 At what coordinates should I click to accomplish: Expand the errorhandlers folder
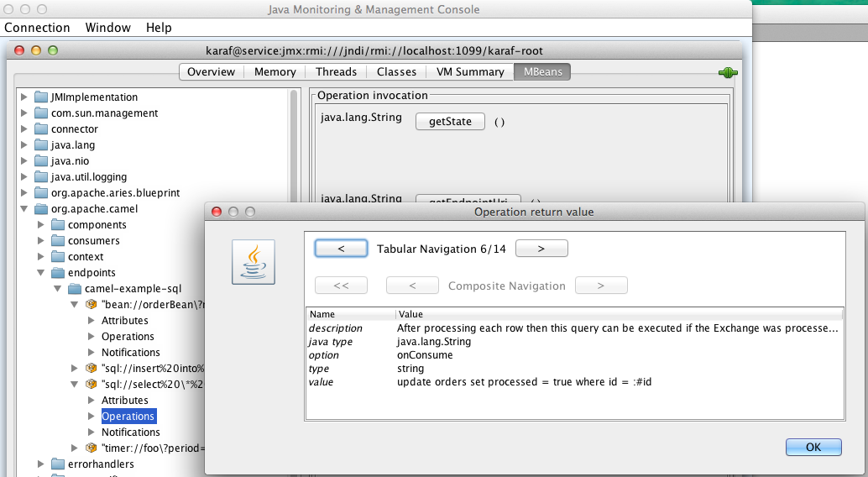40,464
